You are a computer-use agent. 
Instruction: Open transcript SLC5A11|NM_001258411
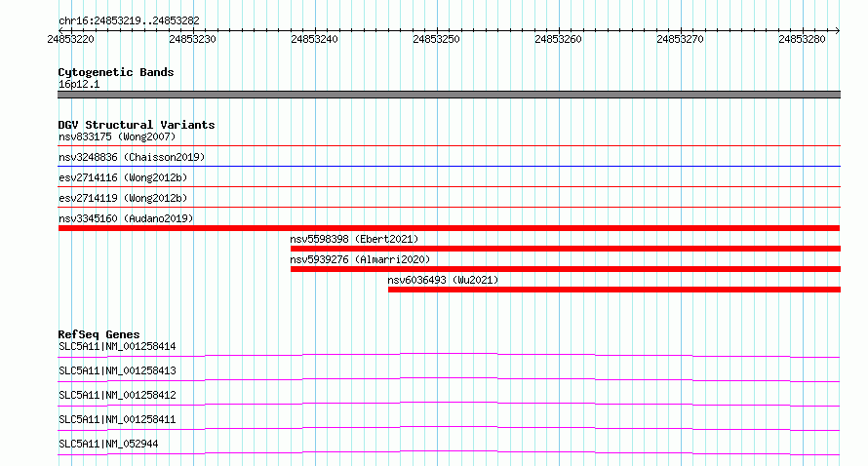[x=117, y=419]
